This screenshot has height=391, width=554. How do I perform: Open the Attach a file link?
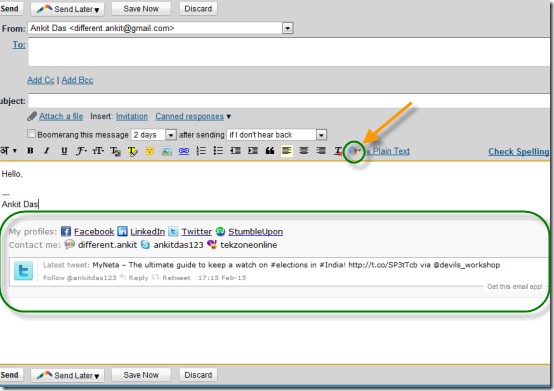pos(61,116)
